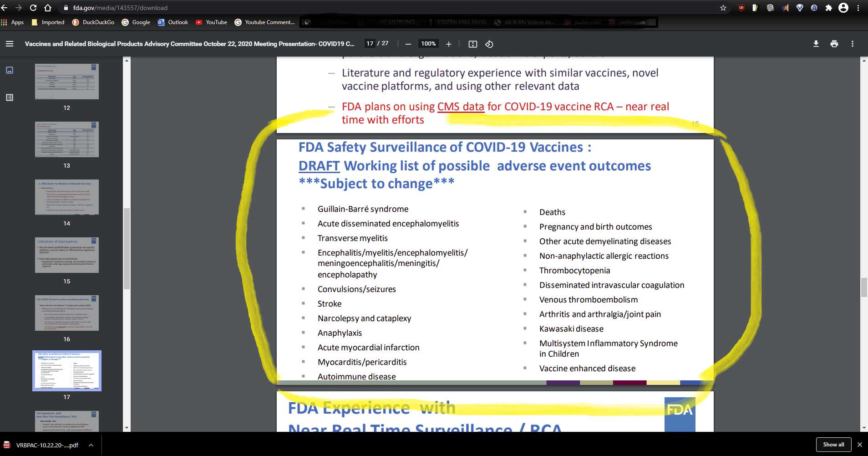Open the Outlook bookmark
Screen dimensions: 868x456
click(173, 22)
